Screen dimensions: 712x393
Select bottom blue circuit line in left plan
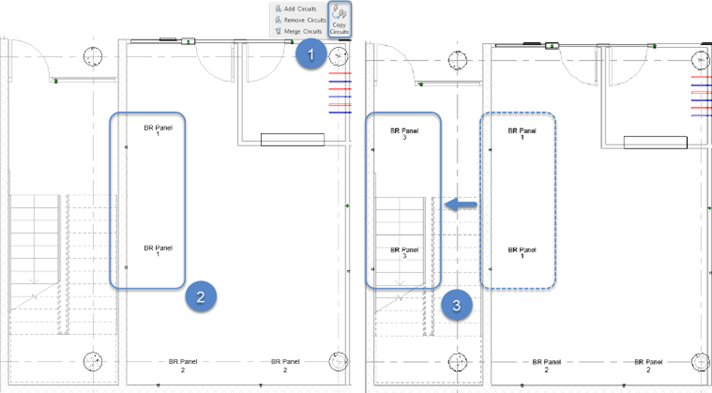(x=340, y=112)
